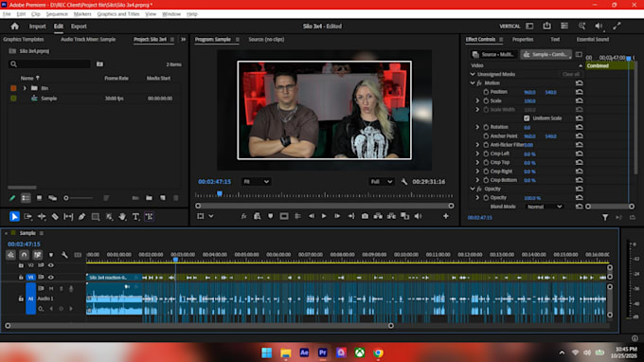Open the Fit zoom level dropdown
Viewport: 644px width, 362px height.
point(256,182)
